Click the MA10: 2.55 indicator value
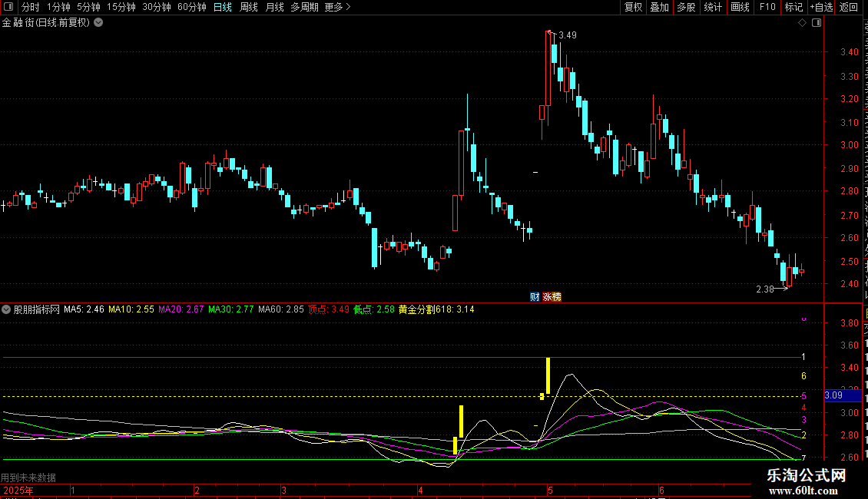This screenshot has height=499, width=868. tap(131, 309)
